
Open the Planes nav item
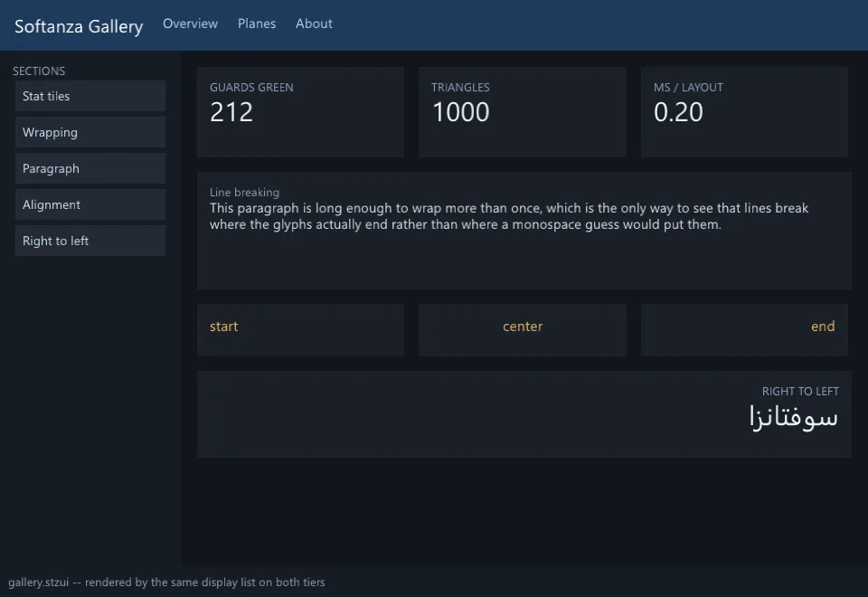tap(257, 24)
